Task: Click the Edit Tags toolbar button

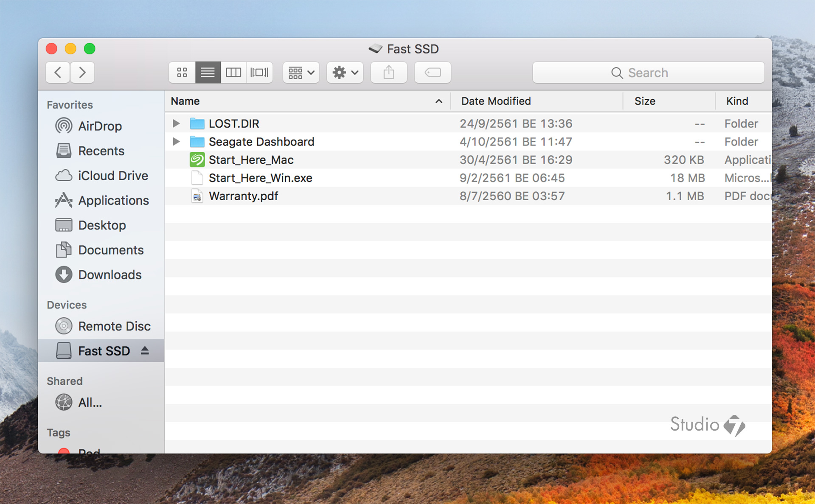Action: click(x=433, y=73)
